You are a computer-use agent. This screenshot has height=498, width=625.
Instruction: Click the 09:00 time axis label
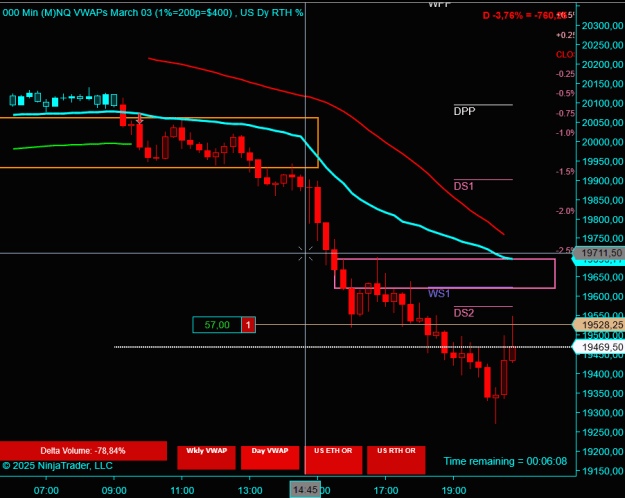point(114,490)
